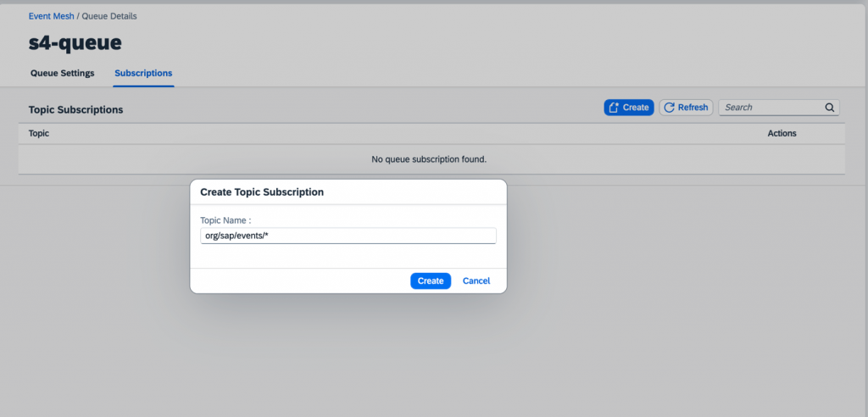Click the new-document icon beside toolbar Create

(614, 108)
